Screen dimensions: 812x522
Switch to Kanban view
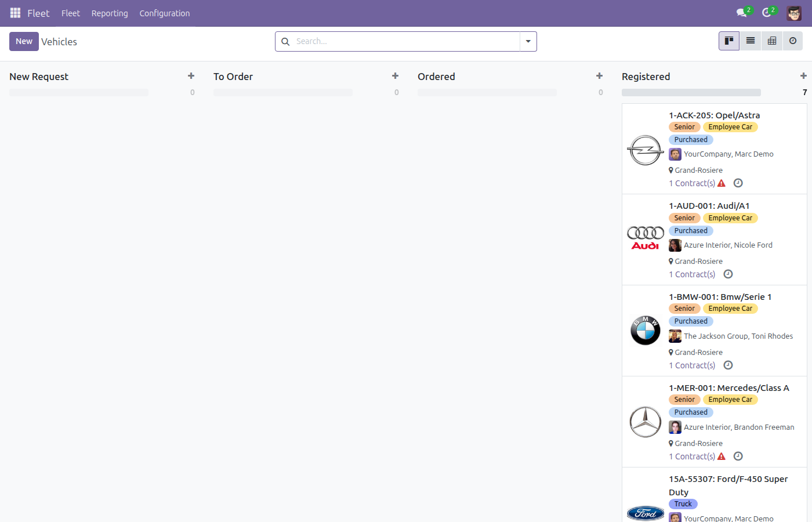(x=729, y=41)
